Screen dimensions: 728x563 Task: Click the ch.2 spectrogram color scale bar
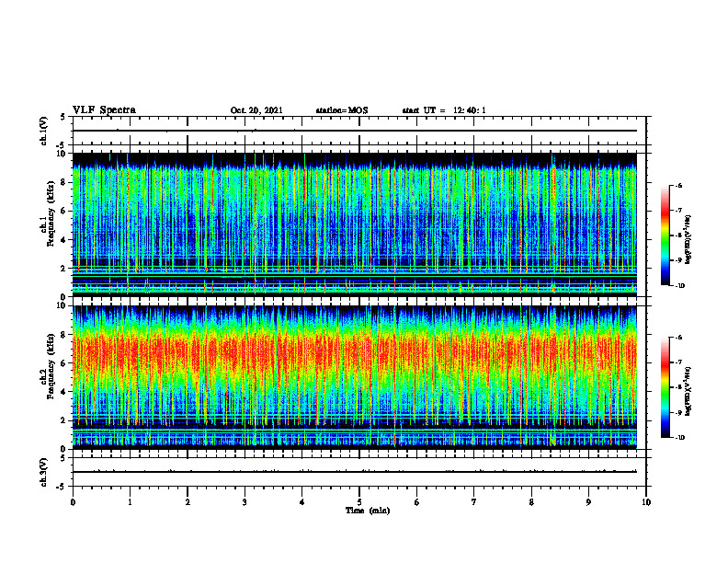click(665, 387)
